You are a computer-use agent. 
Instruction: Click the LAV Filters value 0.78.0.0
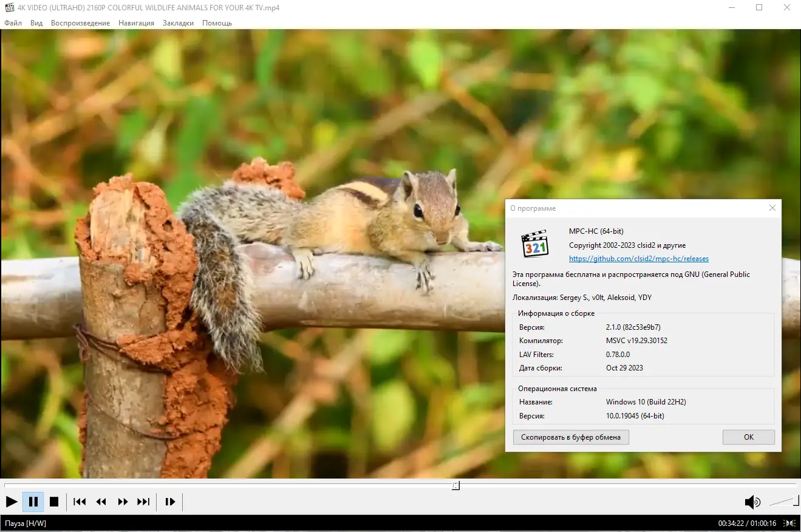pos(618,355)
